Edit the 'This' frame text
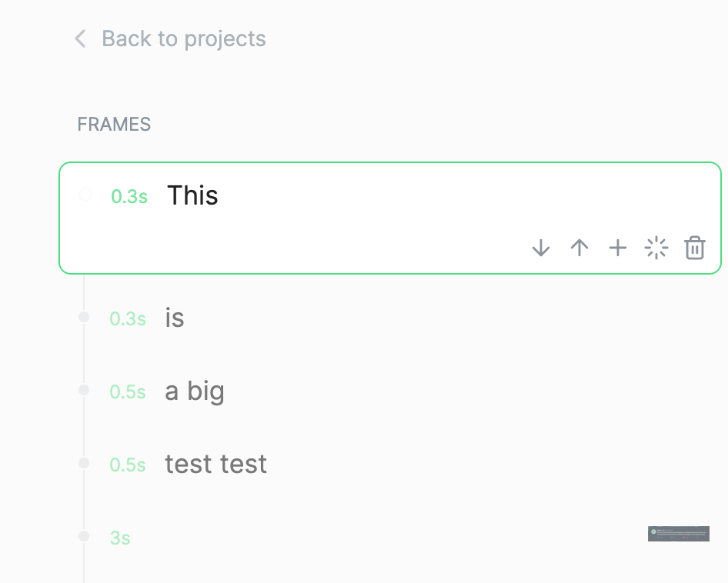The width and height of the screenshot is (728, 583). 192,195
